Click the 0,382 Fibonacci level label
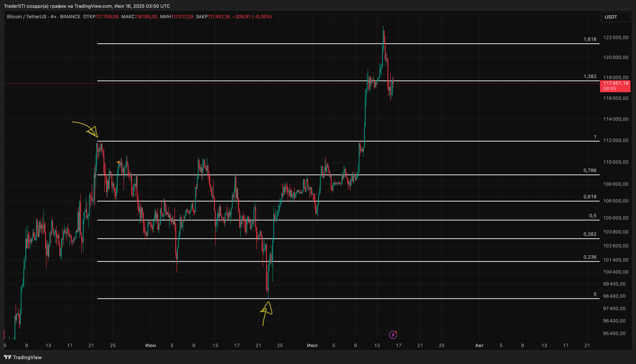 (590, 234)
